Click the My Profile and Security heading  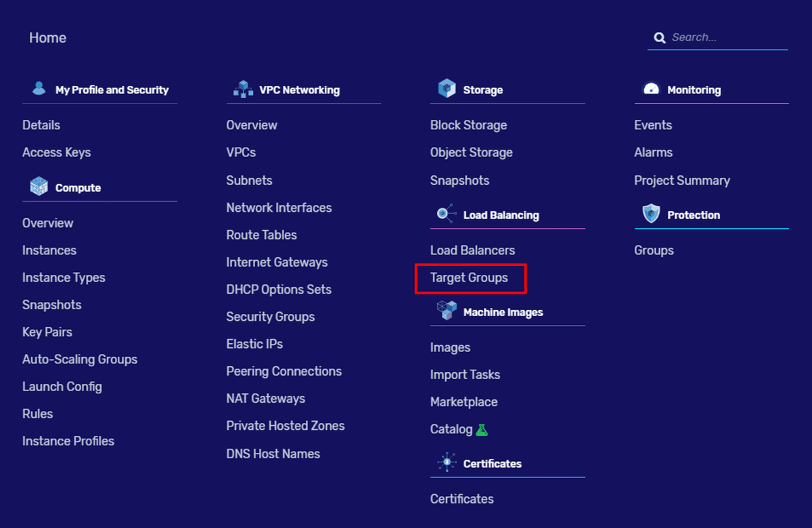tap(112, 90)
